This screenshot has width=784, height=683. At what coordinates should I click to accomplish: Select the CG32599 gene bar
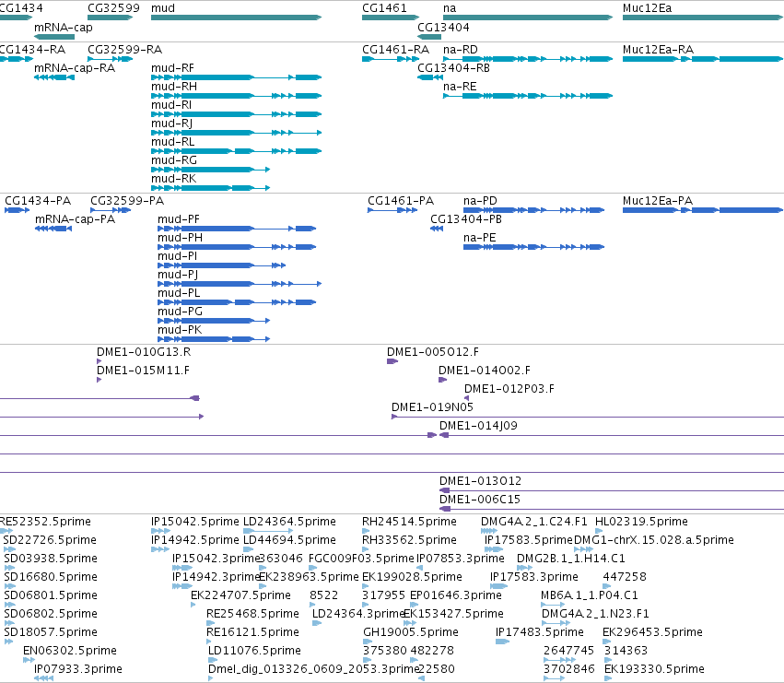coord(110,18)
